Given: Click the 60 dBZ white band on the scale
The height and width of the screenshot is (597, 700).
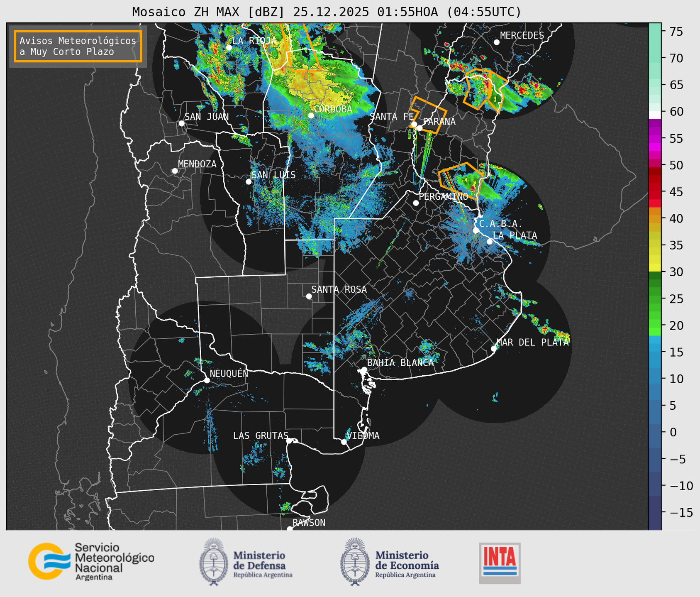Looking at the screenshot, I should point(655,115).
